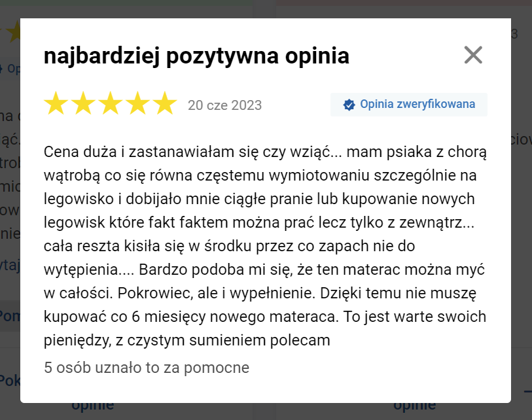532x420 pixels.
Task: Click the partially hidden Pom button at left
Action: coord(10,316)
